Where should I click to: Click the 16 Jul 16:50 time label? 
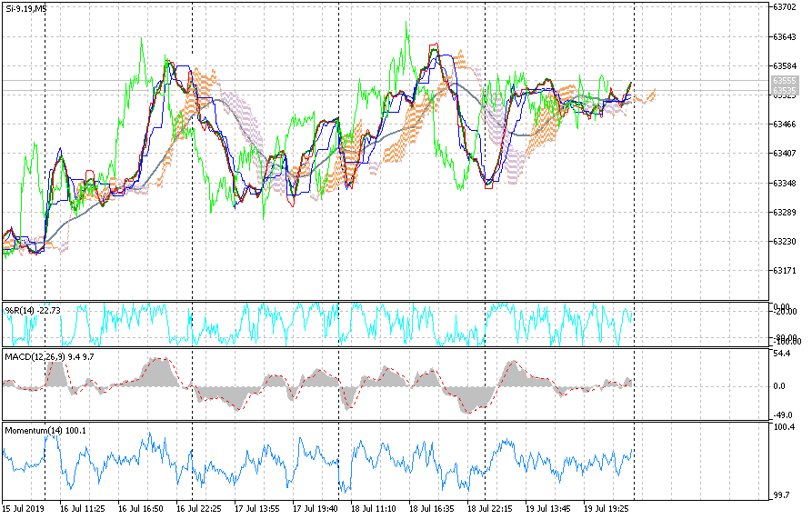tap(140, 510)
